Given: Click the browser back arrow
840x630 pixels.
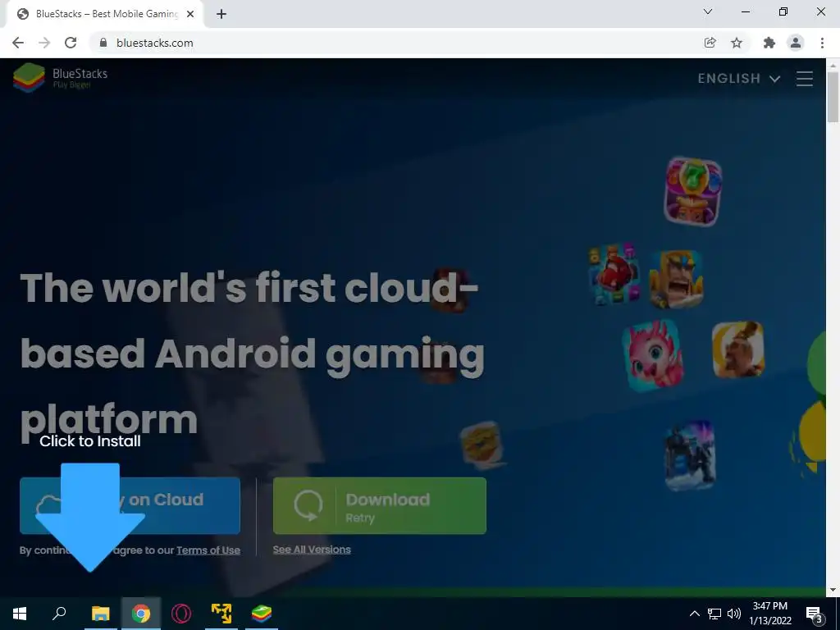Looking at the screenshot, I should point(18,43).
